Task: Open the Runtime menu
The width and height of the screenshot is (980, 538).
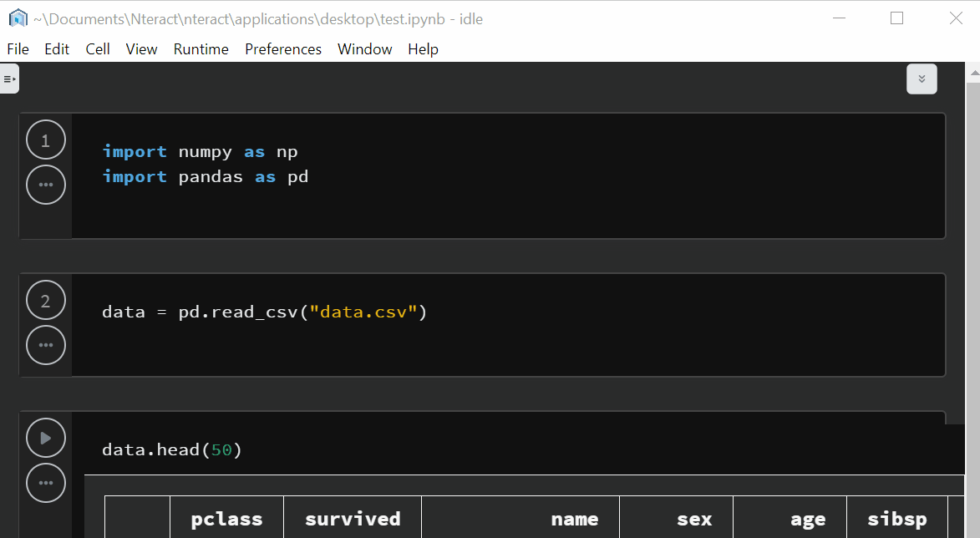Action: click(201, 48)
